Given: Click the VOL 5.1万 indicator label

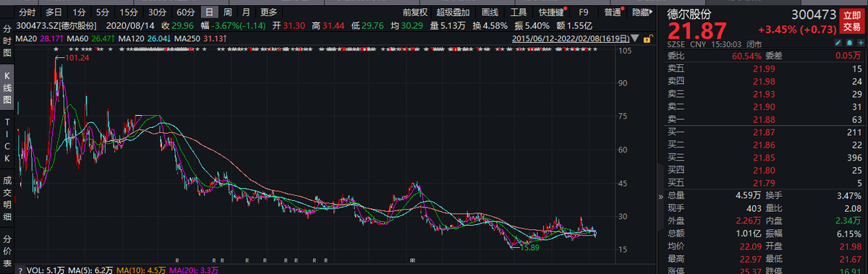Looking at the screenshot, I should pyautogui.click(x=45, y=270).
